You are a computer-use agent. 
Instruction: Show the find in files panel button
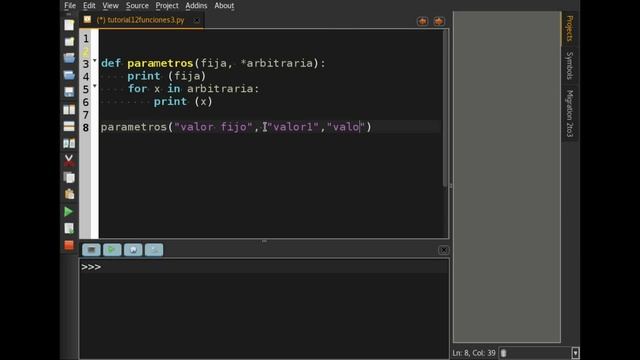click(x=154, y=250)
